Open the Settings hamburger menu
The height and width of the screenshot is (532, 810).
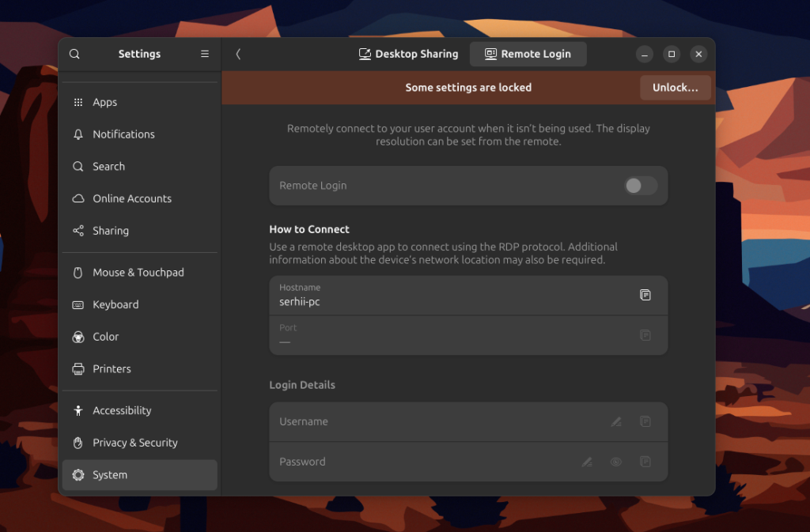[205, 54]
